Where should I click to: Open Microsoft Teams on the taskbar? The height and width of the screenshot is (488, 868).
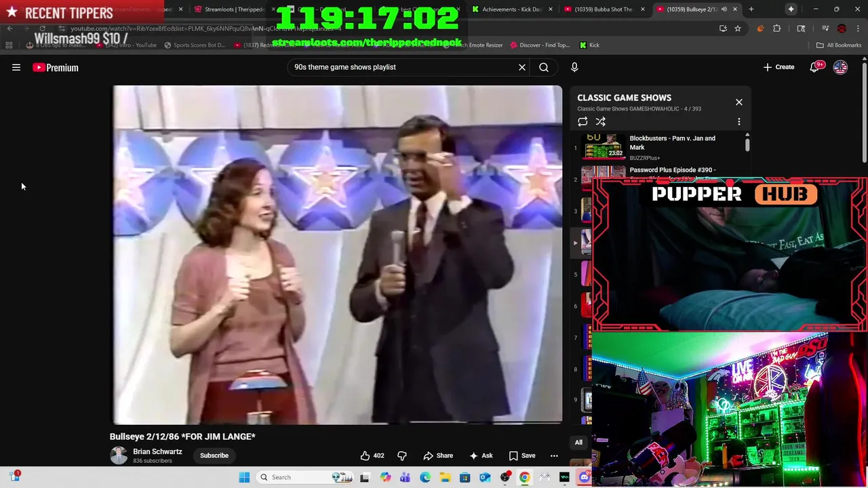point(405,477)
